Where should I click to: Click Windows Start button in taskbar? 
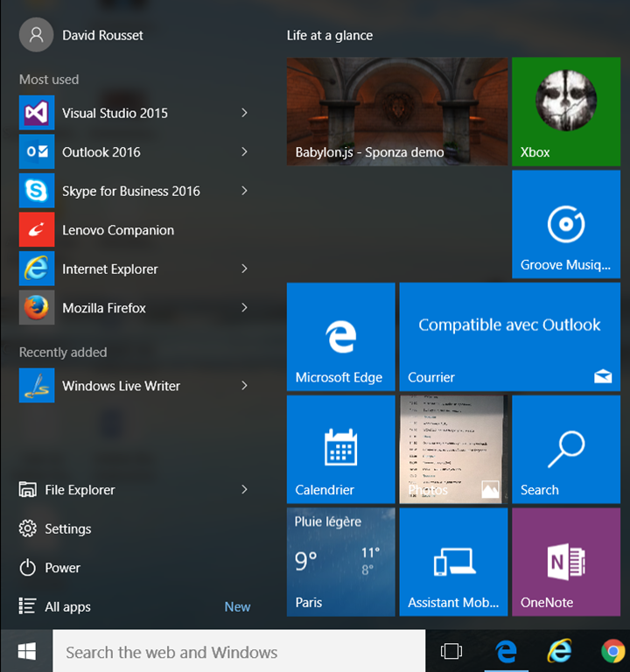coord(26,652)
